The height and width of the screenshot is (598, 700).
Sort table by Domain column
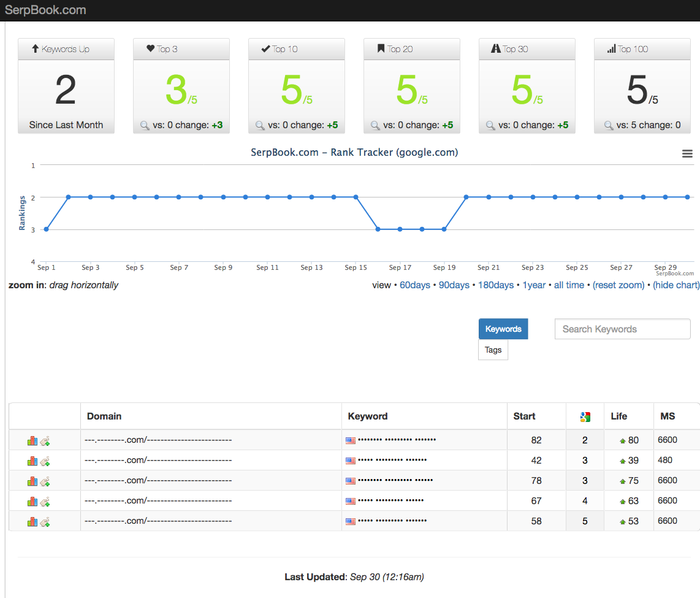[x=104, y=416]
